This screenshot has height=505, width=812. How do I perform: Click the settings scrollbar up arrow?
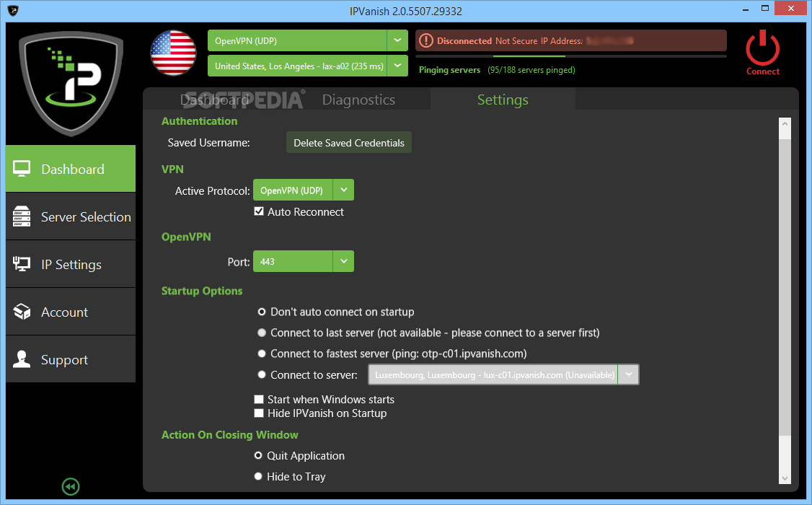click(785, 124)
